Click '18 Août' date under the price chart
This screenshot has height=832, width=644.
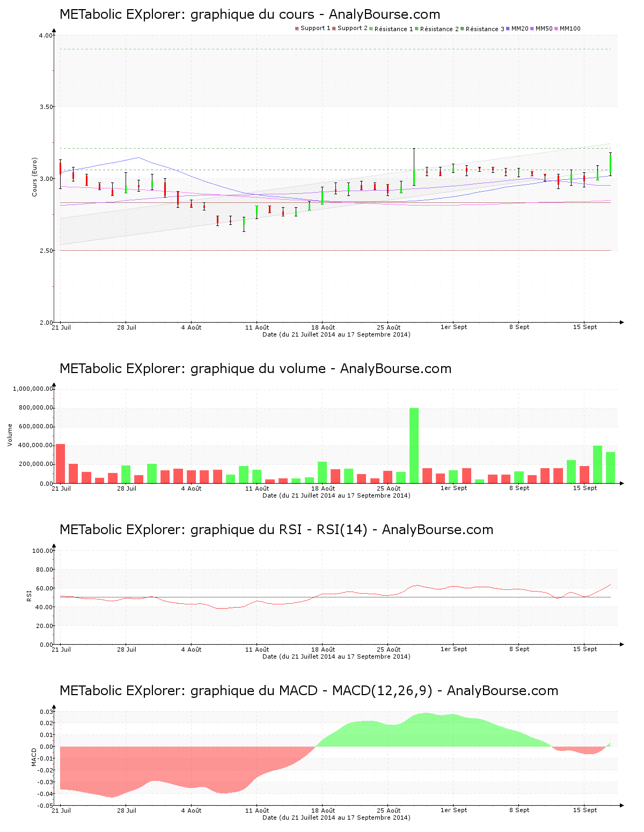click(x=323, y=327)
